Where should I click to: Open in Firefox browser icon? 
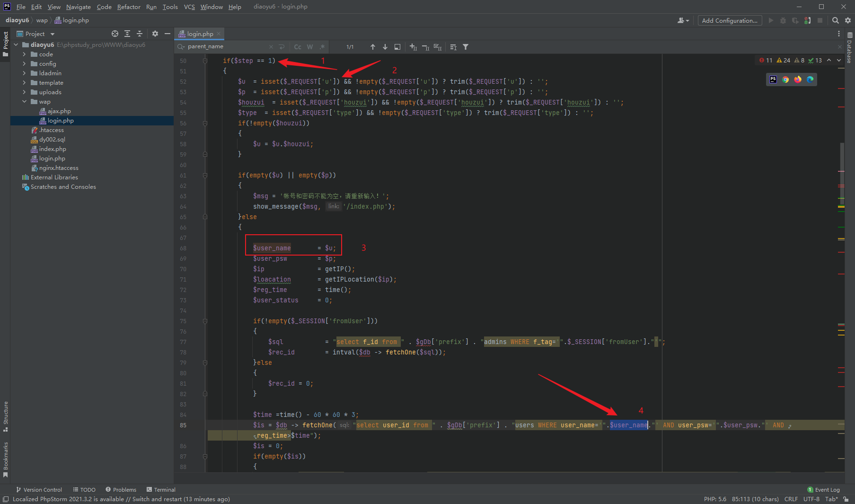[798, 80]
